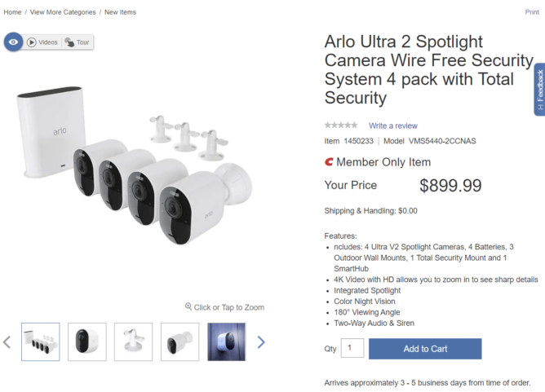Open the Feedback side tab
This screenshot has height=392, width=545.
click(x=538, y=90)
